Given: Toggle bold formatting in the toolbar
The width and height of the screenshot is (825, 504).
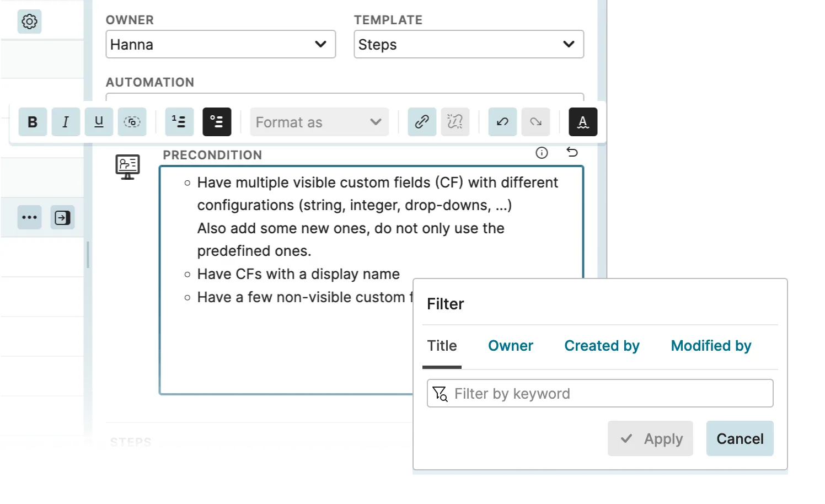Looking at the screenshot, I should tap(33, 122).
